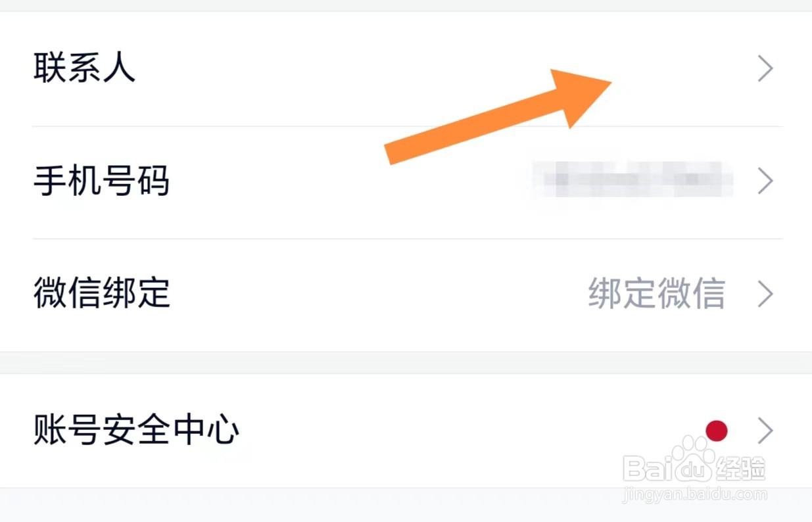Tap the 手机号码 row chevron
This screenshot has width=812, height=522.
pyautogui.click(x=765, y=181)
